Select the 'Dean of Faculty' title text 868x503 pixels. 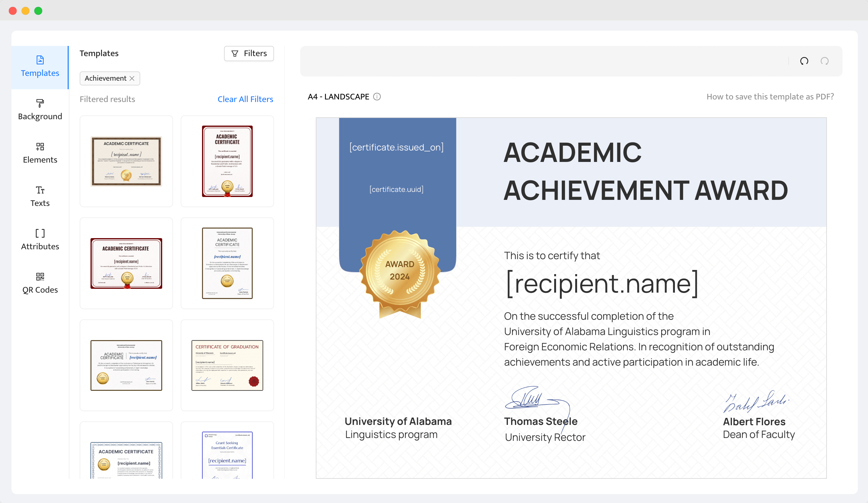click(x=759, y=435)
